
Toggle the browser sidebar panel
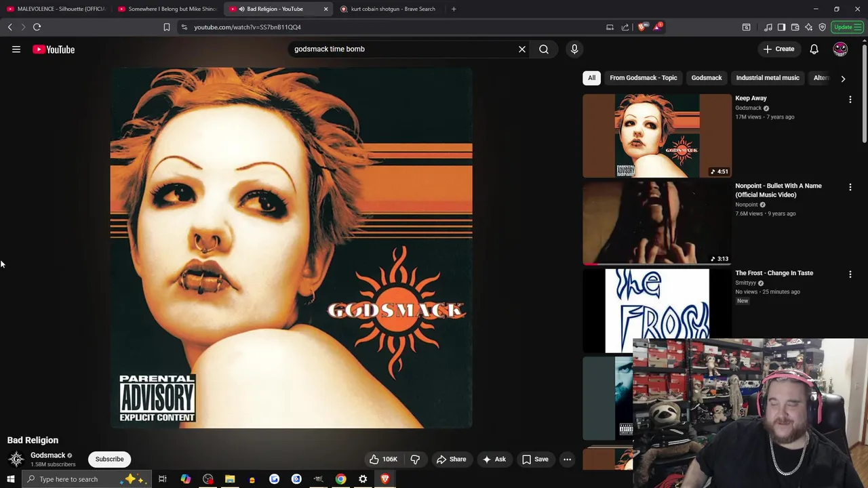click(x=781, y=27)
